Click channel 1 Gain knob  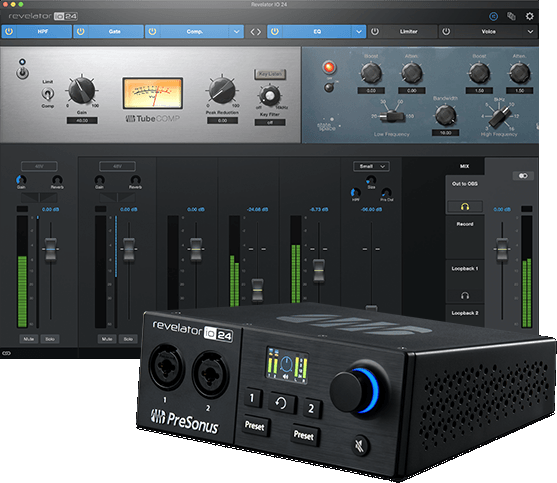pos(21,180)
